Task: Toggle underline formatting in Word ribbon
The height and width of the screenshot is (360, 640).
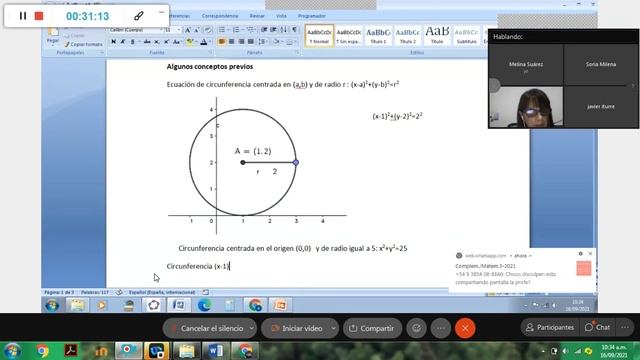Action: [133, 42]
